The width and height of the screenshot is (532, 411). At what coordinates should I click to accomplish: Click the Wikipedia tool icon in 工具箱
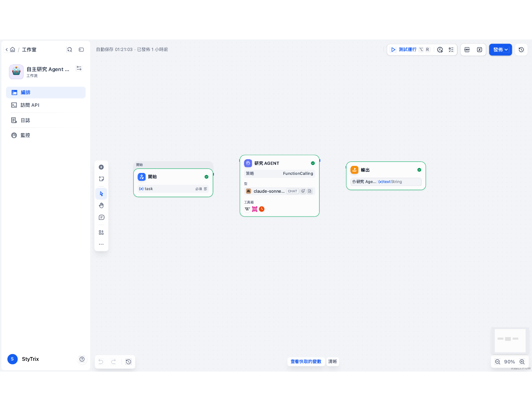coord(247,209)
